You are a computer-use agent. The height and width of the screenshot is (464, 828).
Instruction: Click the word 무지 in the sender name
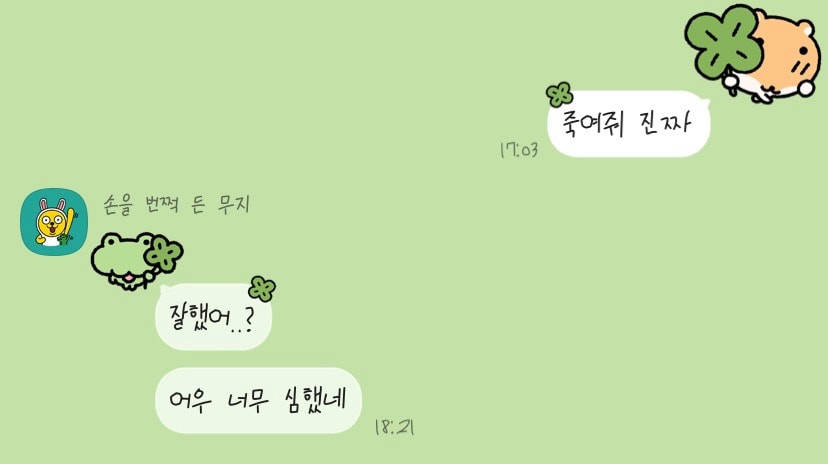tap(234, 204)
